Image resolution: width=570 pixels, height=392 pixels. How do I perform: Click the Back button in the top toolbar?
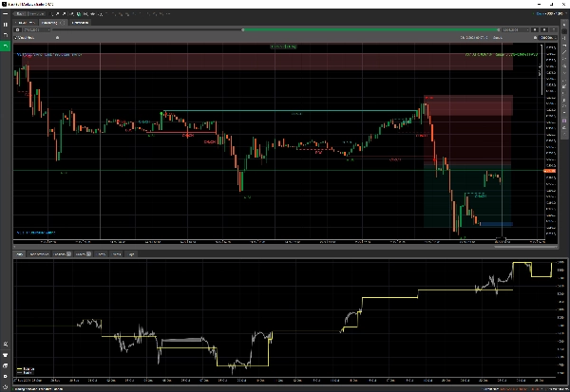(x=20, y=14)
